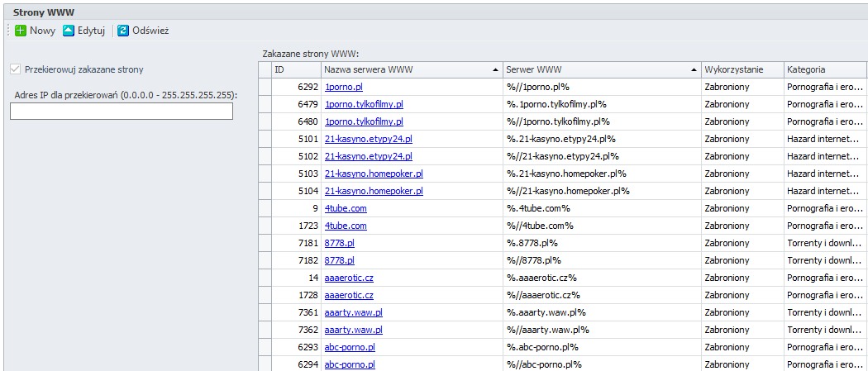Select the cell %.abc-porno.pl% in Serwer WWW

click(542, 347)
